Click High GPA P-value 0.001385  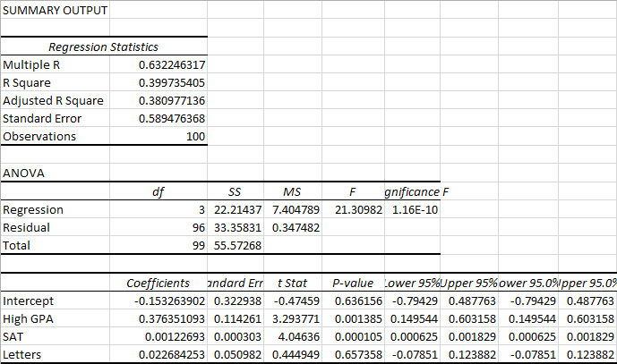pos(353,318)
